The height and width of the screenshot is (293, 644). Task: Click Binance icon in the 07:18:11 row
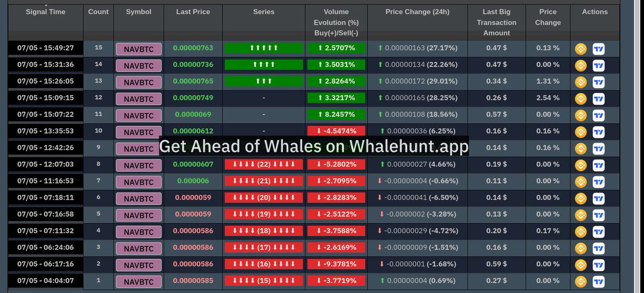click(x=581, y=199)
